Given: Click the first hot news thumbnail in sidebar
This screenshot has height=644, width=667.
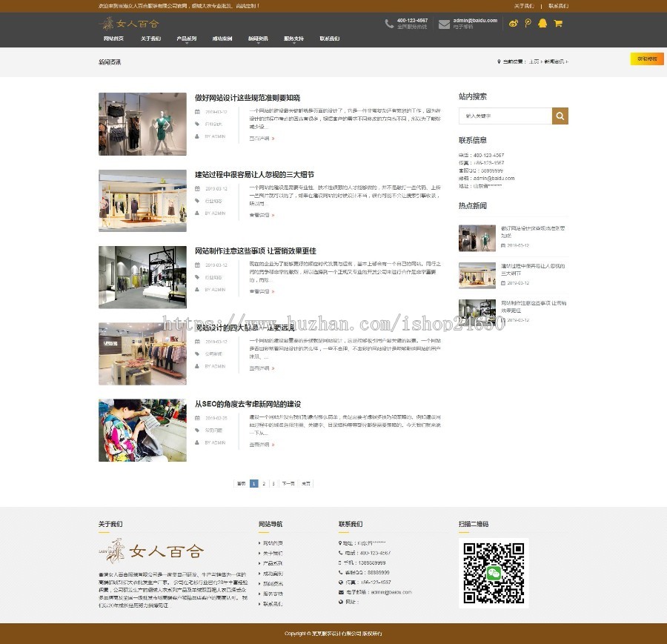Looking at the screenshot, I should pyautogui.click(x=477, y=238).
